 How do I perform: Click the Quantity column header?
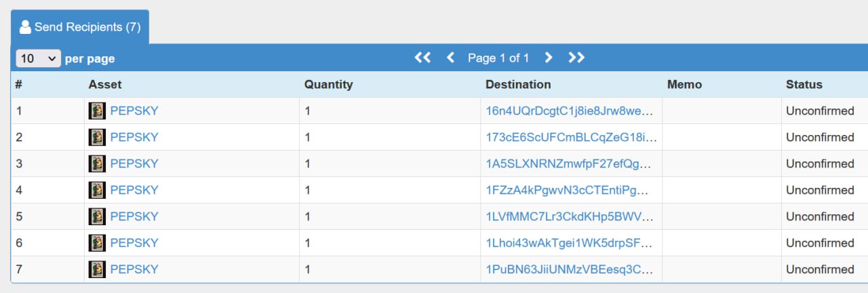[329, 85]
